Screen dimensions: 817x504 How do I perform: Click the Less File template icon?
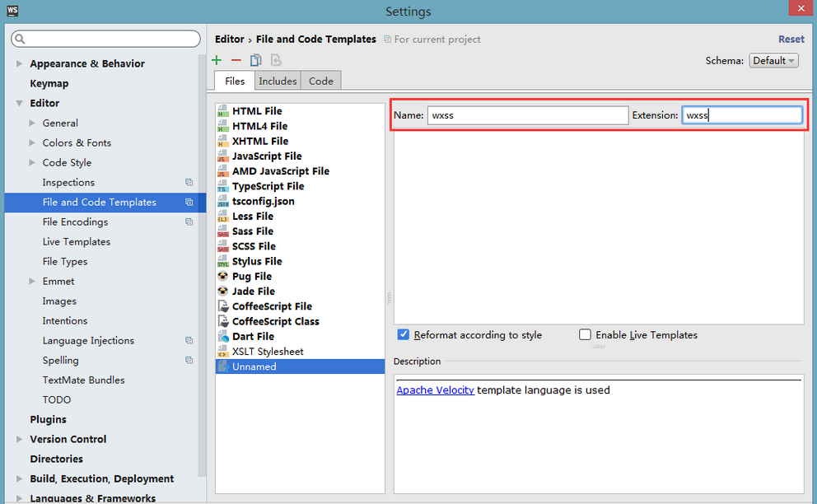click(223, 217)
